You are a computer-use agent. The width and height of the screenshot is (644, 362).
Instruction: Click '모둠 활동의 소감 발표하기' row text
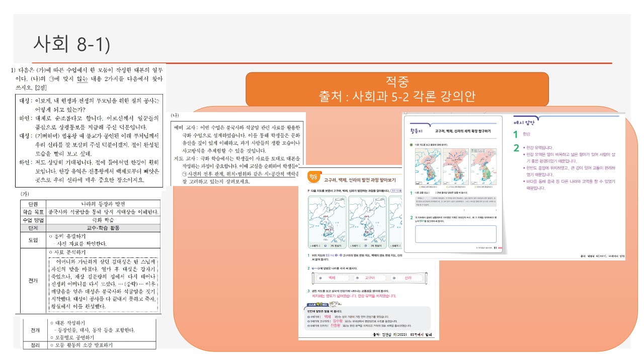click(x=80, y=345)
